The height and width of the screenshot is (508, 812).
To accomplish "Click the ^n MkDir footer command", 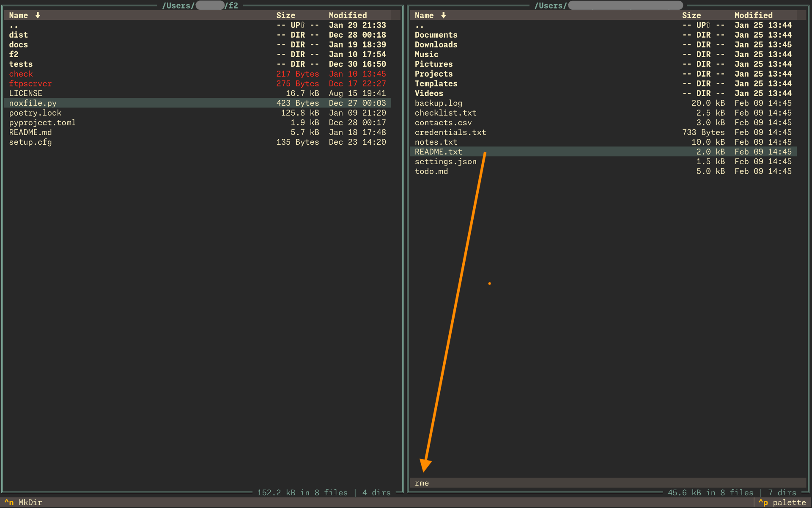I will point(23,502).
